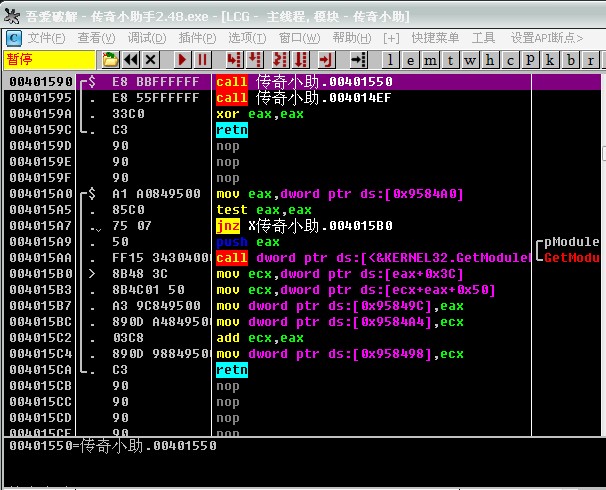The width and height of the screenshot is (606, 490).
Task: Open the 快捷菜单 menu
Action: tap(435, 38)
